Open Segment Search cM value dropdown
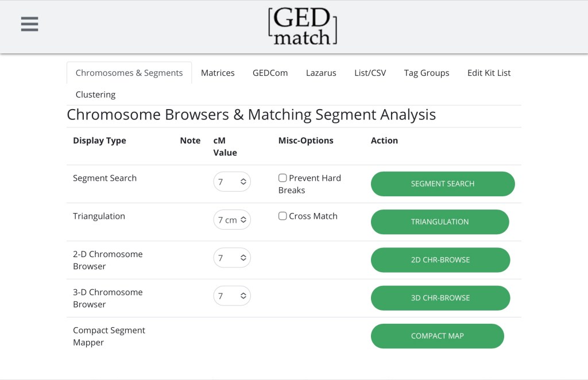 [x=231, y=182]
